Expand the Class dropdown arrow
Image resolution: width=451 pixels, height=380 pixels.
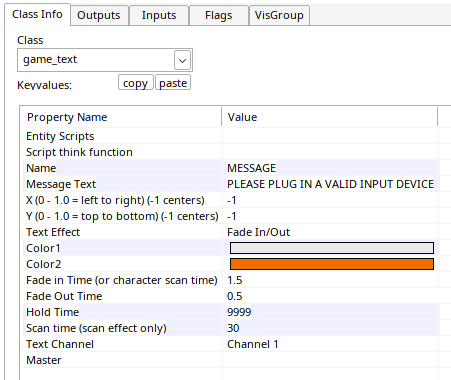(x=182, y=60)
